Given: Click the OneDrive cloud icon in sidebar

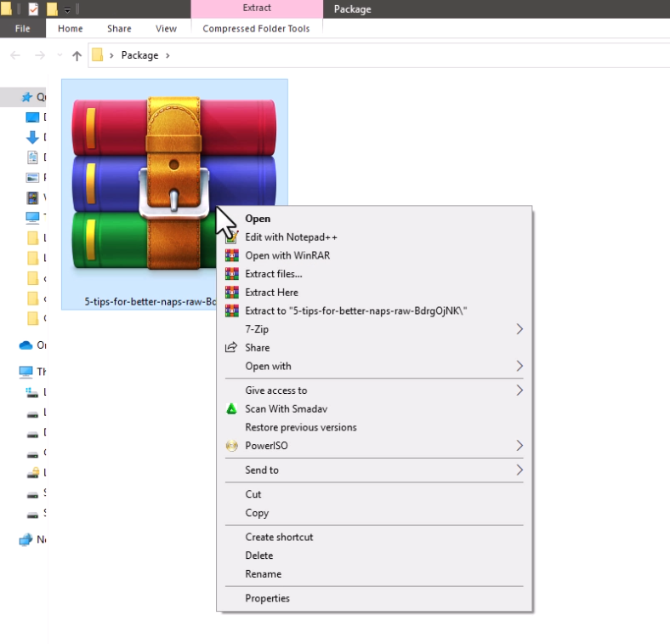Looking at the screenshot, I should point(26,345).
